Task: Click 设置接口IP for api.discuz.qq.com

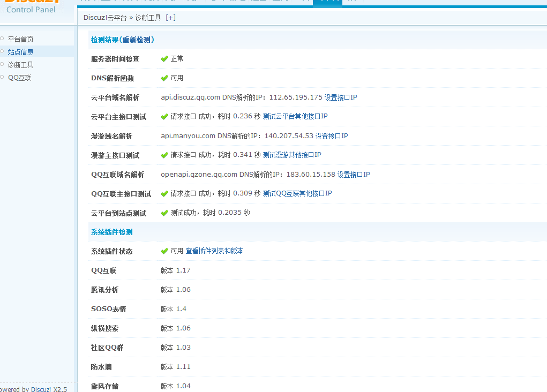Action: [341, 97]
